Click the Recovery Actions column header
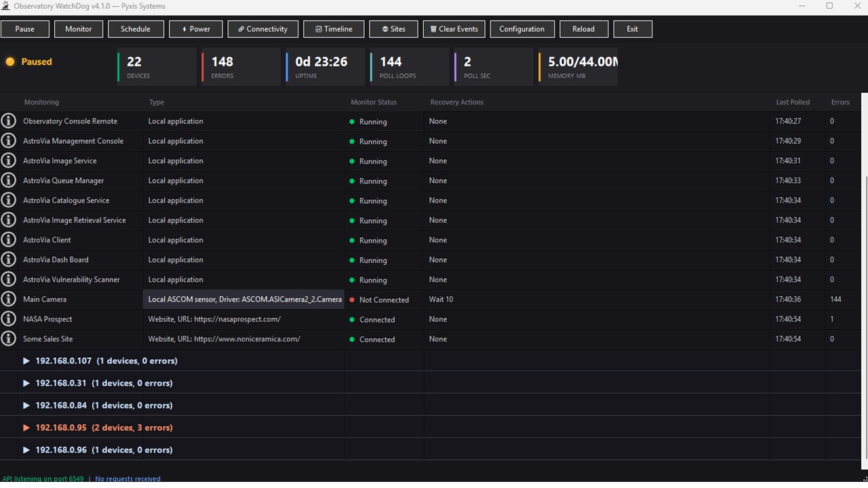The image size is (868, 488). (456, 102)
